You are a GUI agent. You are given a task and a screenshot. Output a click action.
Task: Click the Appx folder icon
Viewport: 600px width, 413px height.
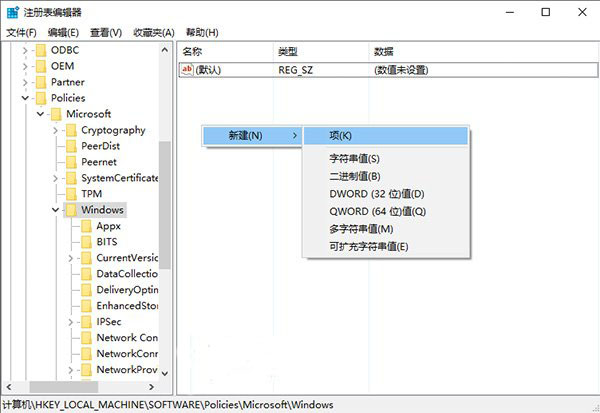pos(86,226)
